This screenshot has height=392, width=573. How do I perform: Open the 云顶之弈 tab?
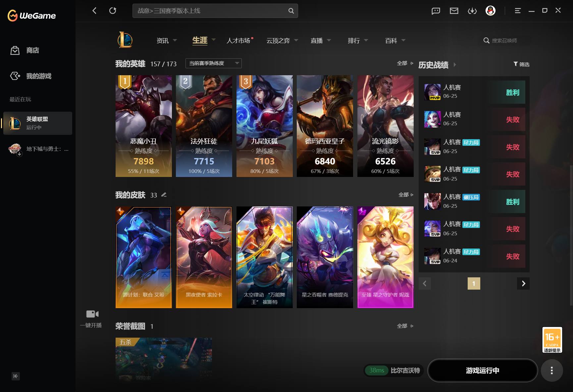point(278,40)
